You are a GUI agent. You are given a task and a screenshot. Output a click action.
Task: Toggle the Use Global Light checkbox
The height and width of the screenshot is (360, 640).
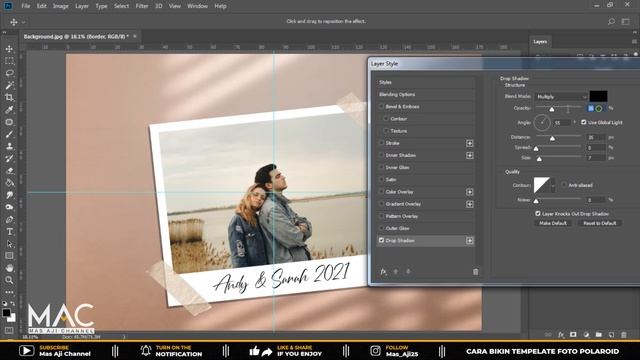pyautogui.click(x=584, y=122)
